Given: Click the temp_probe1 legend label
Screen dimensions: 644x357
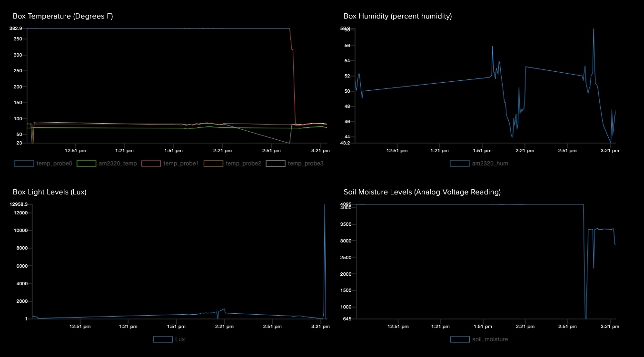Looking at the screenshot, I should point(181,164).
